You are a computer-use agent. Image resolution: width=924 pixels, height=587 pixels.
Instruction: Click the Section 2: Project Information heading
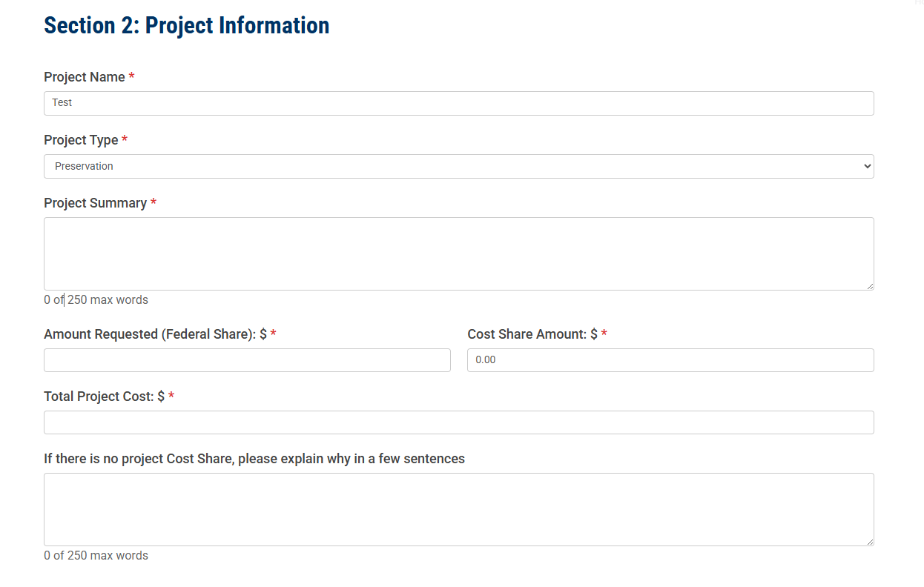tap(187, 25)
